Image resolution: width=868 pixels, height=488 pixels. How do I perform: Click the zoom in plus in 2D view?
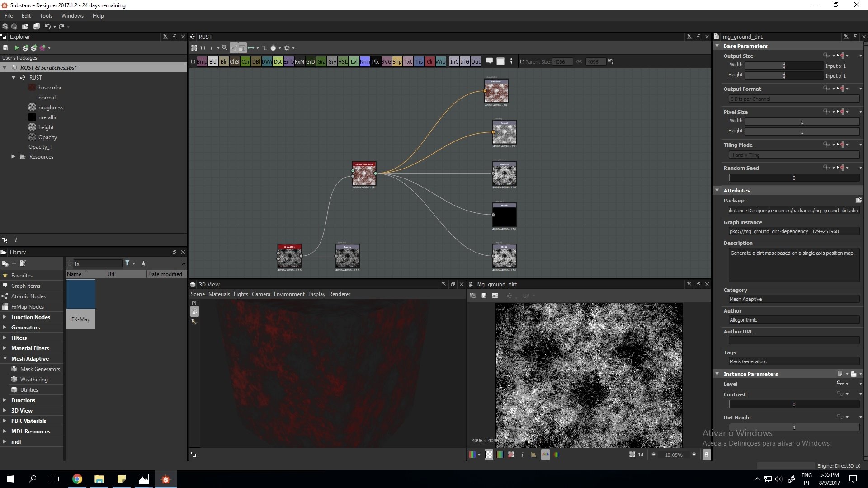[694, 455]
